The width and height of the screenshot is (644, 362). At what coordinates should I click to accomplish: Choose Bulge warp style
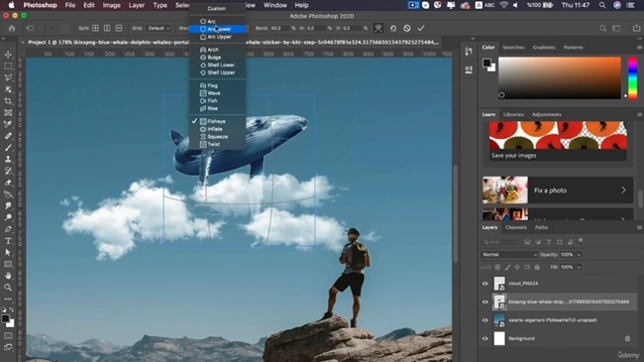click(218, 58)
